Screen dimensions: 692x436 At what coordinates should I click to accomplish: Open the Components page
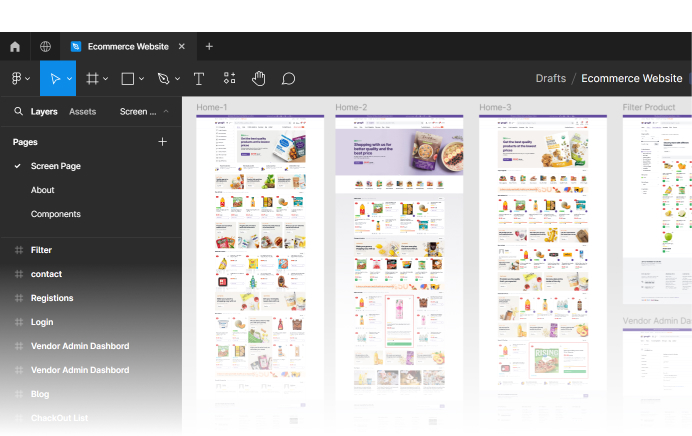pos(56,214)
